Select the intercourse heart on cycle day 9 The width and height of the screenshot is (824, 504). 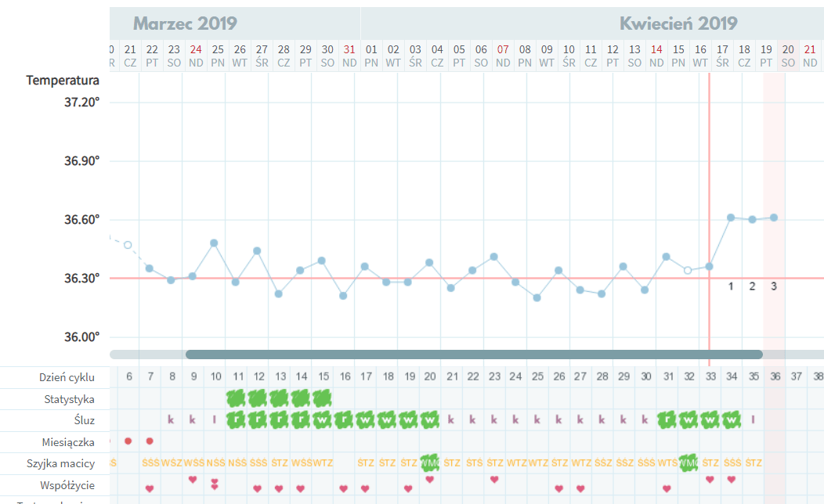click(x=193, y=479)
